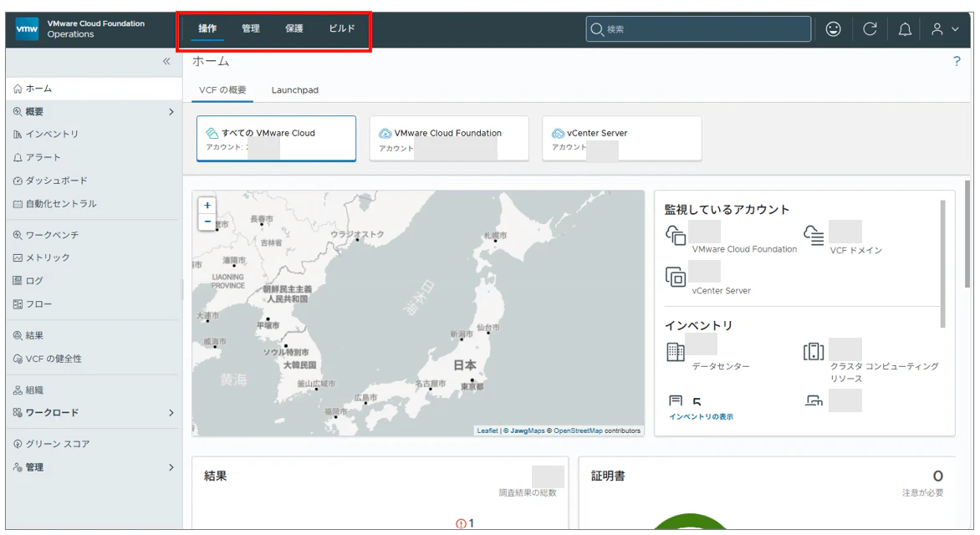The width and height of the screenshot is (980, 535).
Task: Click the VMware logo icon
Action: [27, 28]
